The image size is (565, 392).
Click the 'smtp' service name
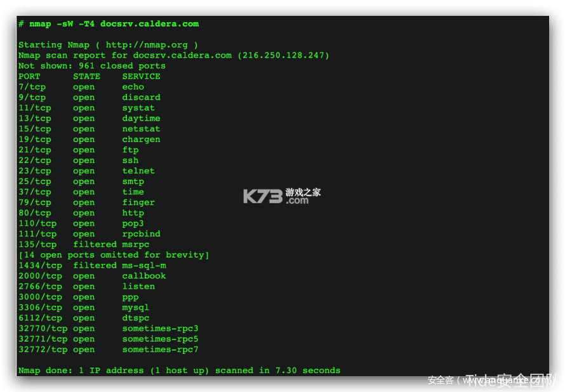click(x=133, y=181)
